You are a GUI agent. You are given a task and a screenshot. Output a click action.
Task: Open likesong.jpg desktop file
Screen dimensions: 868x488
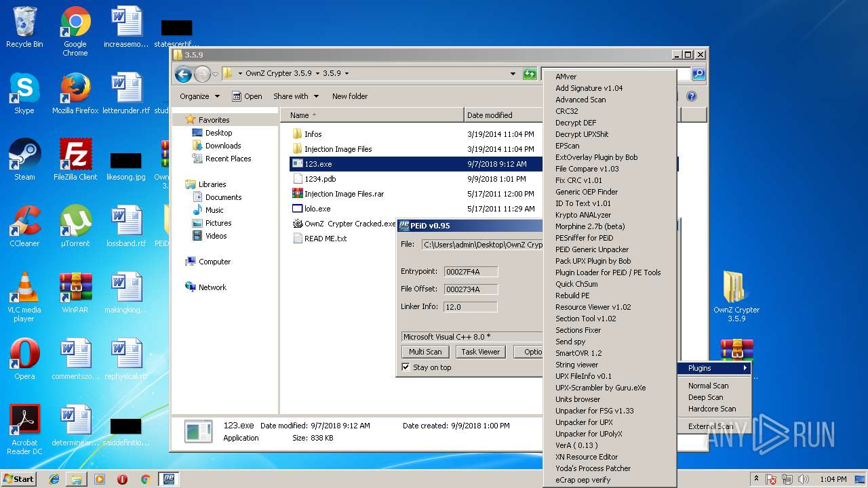pyautogui.click(x=126, y=165)
